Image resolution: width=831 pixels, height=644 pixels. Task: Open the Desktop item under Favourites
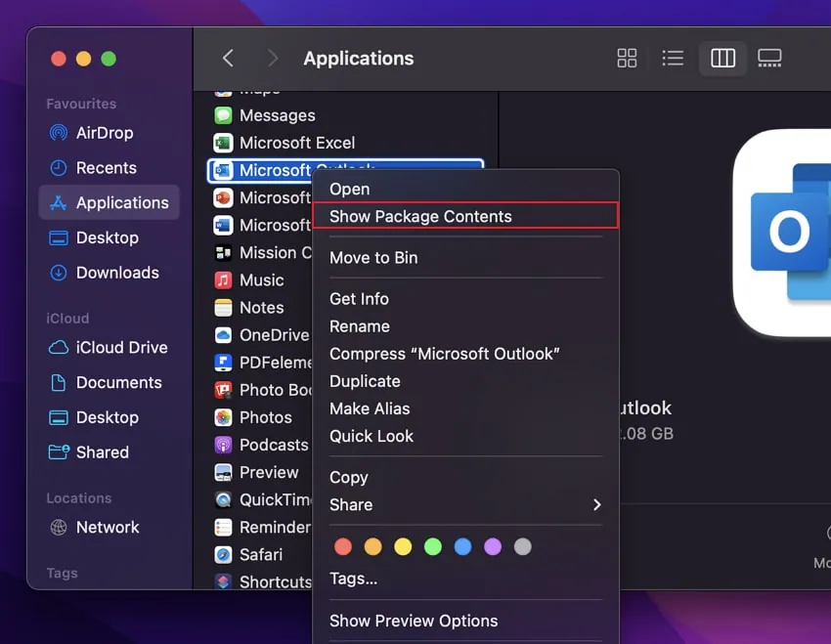click(x=109, y=237)
